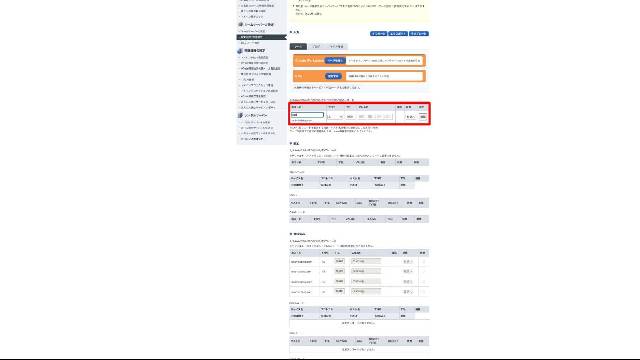Click the add button at the red box's right edge
This screenshot has height=360, width=640.
click(423, 117)
